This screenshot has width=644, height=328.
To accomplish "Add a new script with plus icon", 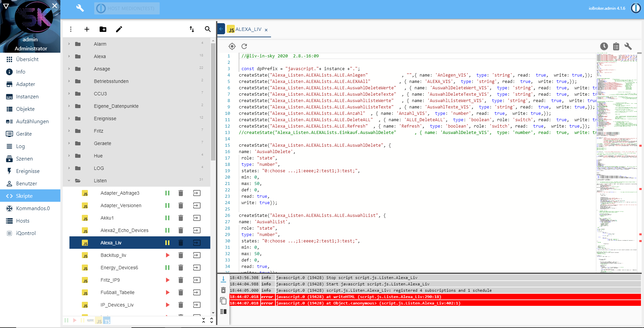I will (x=87, y=29).
